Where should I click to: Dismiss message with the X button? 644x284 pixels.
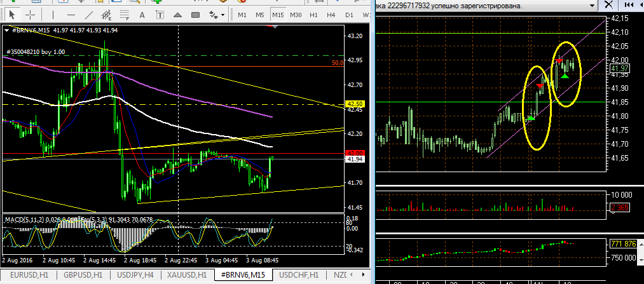point(609,5)
